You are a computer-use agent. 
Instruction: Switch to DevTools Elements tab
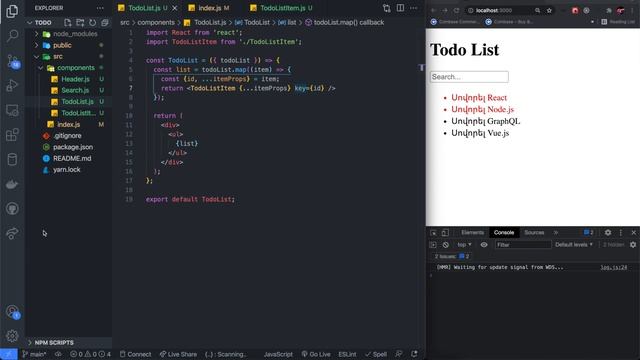pos(472,233)
